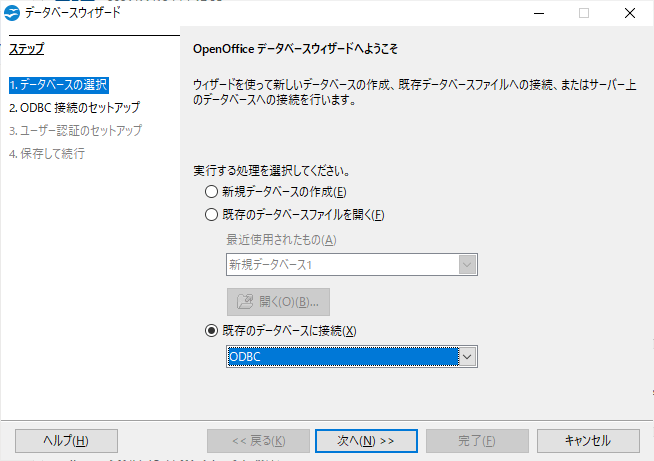Viewport: 654px width, 461px height.
Task: Click the 開く(O)(B)... button with folder icon
Action: [278, 302]
